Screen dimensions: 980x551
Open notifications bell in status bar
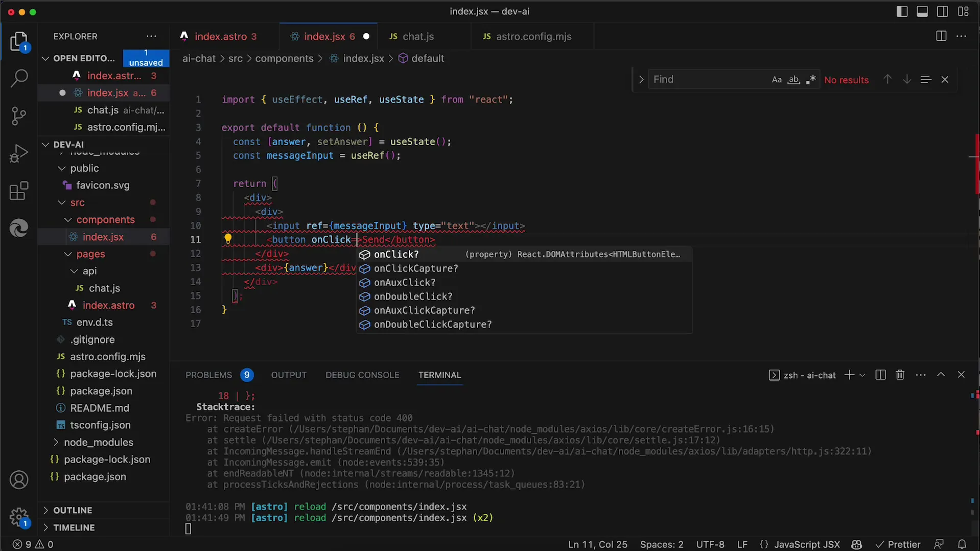962,544
